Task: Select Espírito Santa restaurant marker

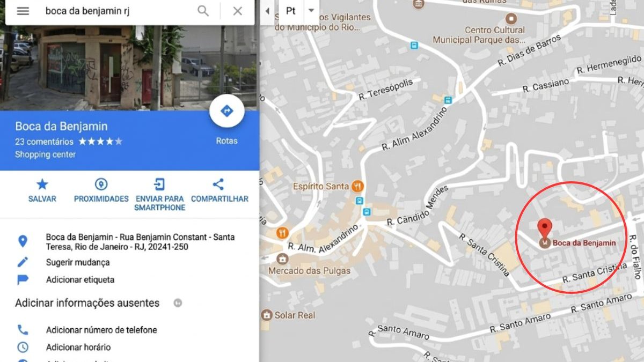Action: point(358,187)
